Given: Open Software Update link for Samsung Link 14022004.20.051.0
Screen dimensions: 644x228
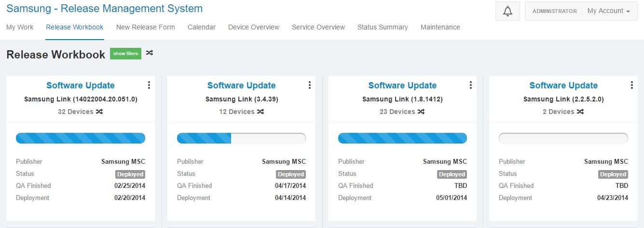Looking at the screenshot, I should pos(81,85).
